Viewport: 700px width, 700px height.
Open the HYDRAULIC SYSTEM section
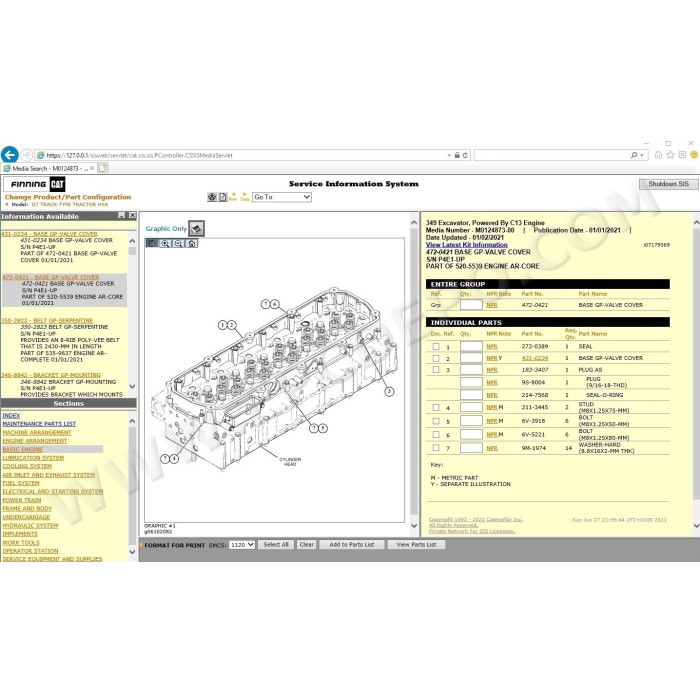pyautogui.click(x=30, y=525)
